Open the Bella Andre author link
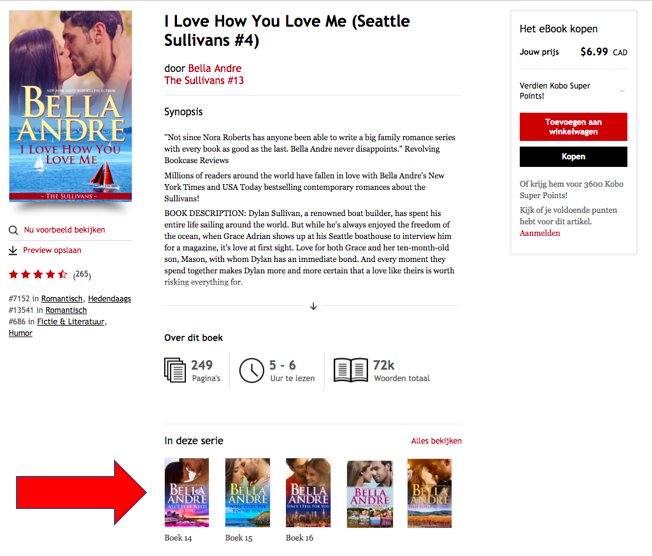 215,68
